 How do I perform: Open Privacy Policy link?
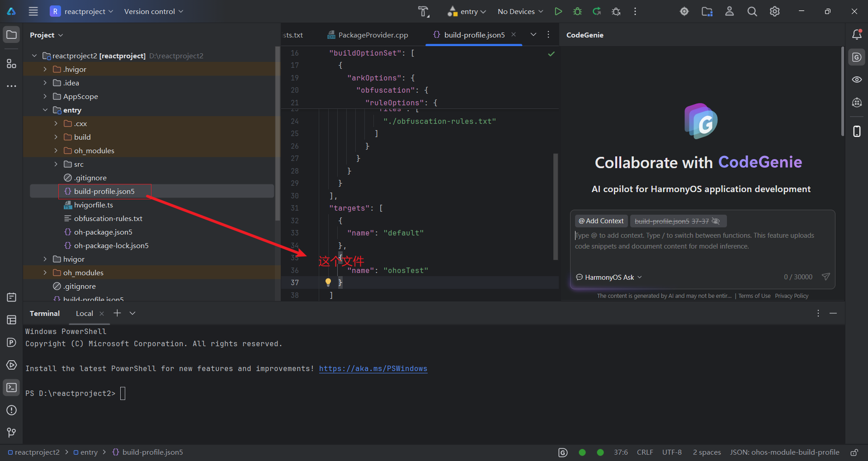tap(792, 296)
